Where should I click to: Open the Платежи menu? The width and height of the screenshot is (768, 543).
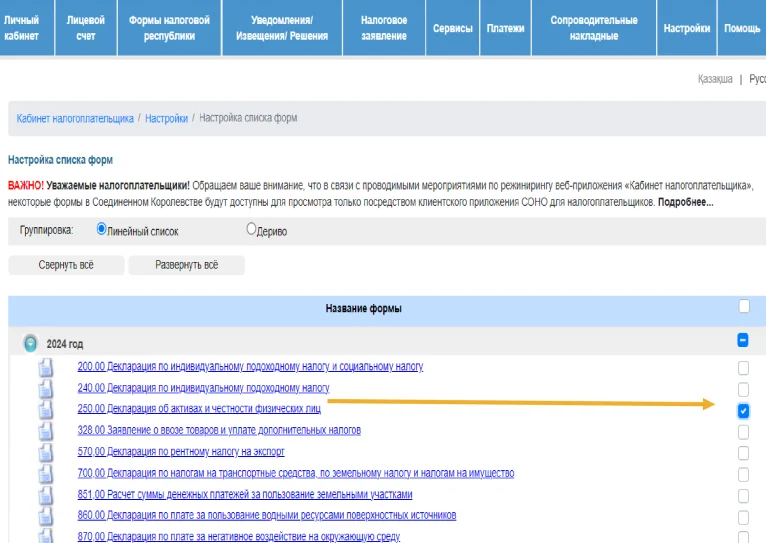click(x=505, y=28)
